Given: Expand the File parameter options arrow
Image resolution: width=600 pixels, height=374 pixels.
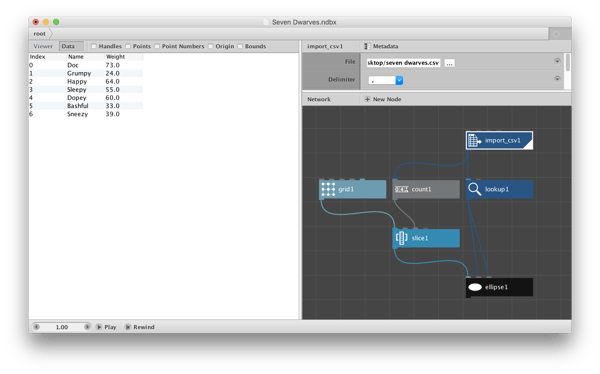Looking at the screenshot, I should (557, 61).
